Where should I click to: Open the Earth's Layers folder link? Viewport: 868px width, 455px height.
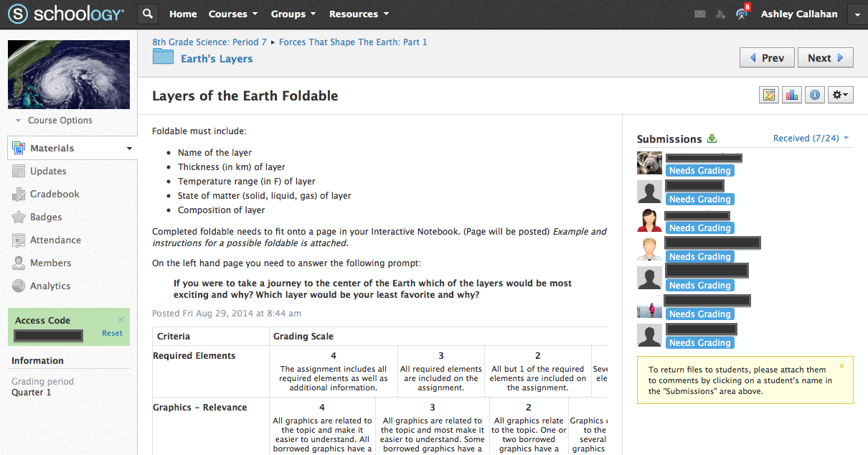[x=216, y=59]
